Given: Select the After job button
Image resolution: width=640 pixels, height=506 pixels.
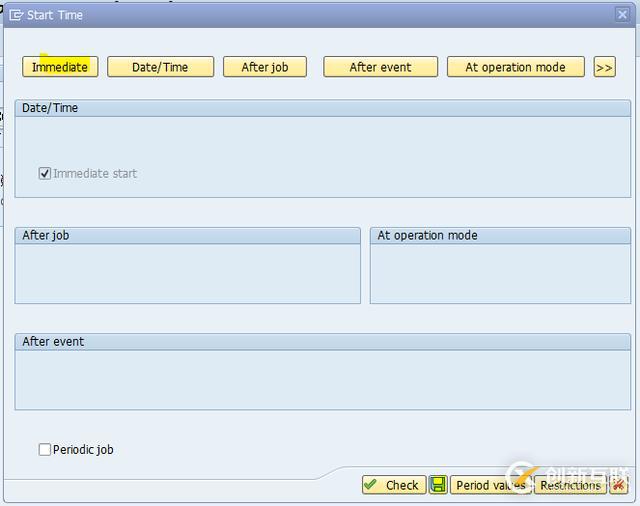Looking at the screenshot, I should (x=265, y=67).
